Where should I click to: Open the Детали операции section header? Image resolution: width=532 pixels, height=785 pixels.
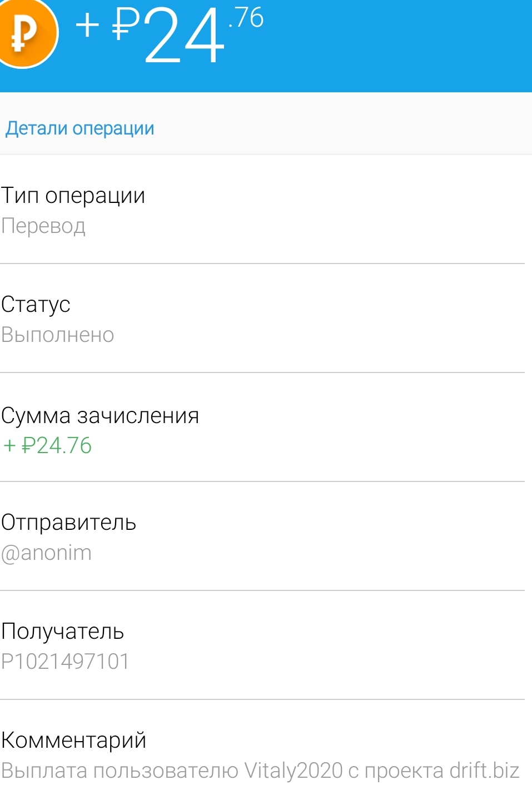click(80, 128)
